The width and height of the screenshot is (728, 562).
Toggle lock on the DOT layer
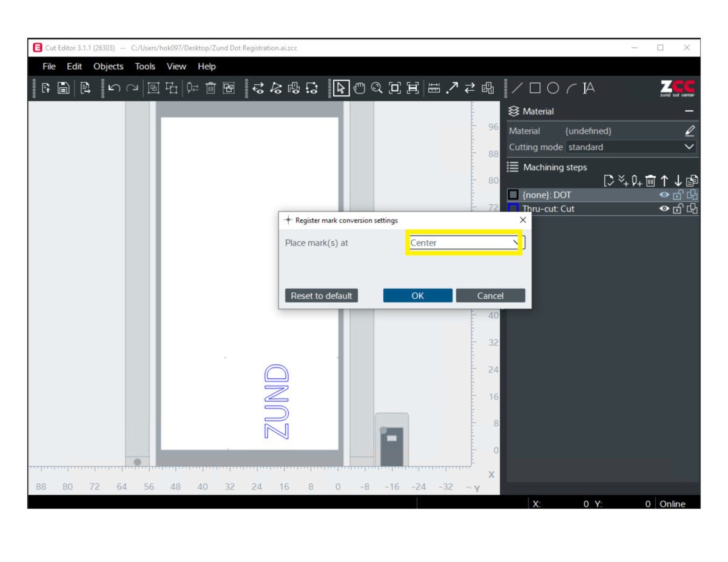(678, 195)
